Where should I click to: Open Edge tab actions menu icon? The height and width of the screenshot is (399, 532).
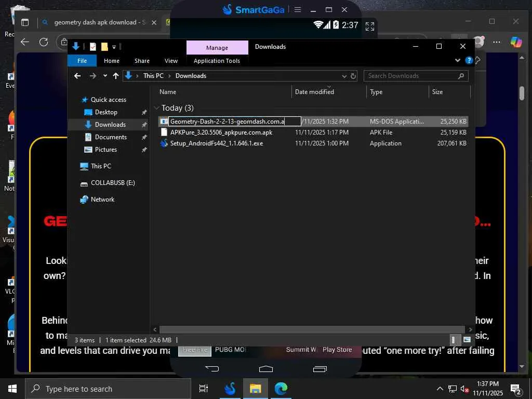(25, 22)
